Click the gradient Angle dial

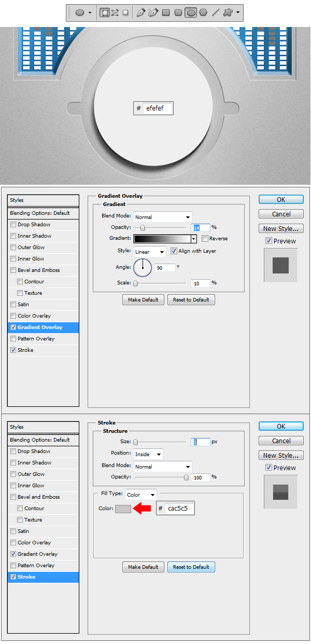point(143,268)
